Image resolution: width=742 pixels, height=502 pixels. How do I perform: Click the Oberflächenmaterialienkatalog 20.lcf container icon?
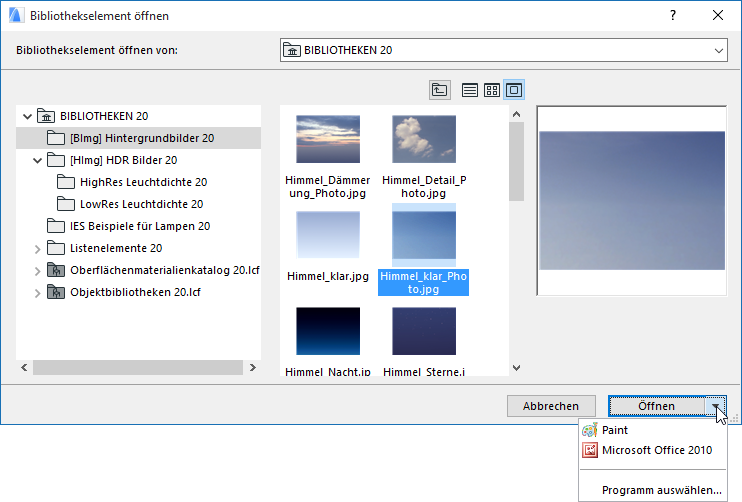pos(56,270)
